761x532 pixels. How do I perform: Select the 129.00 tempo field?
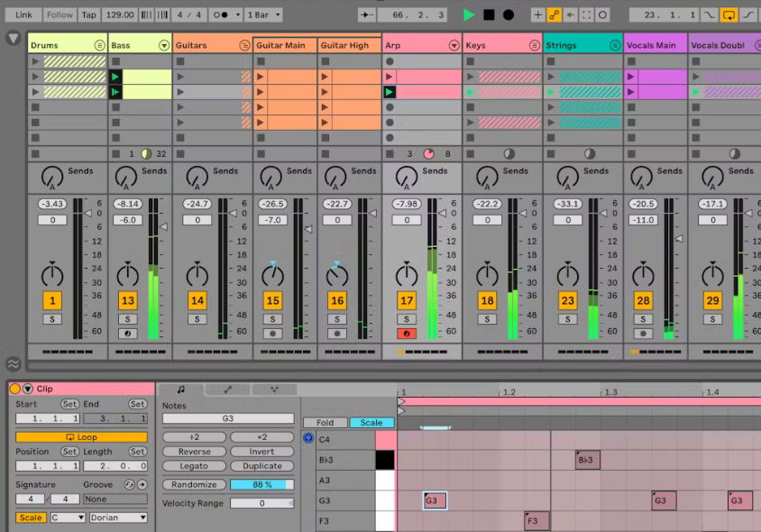tap(120, 15)
